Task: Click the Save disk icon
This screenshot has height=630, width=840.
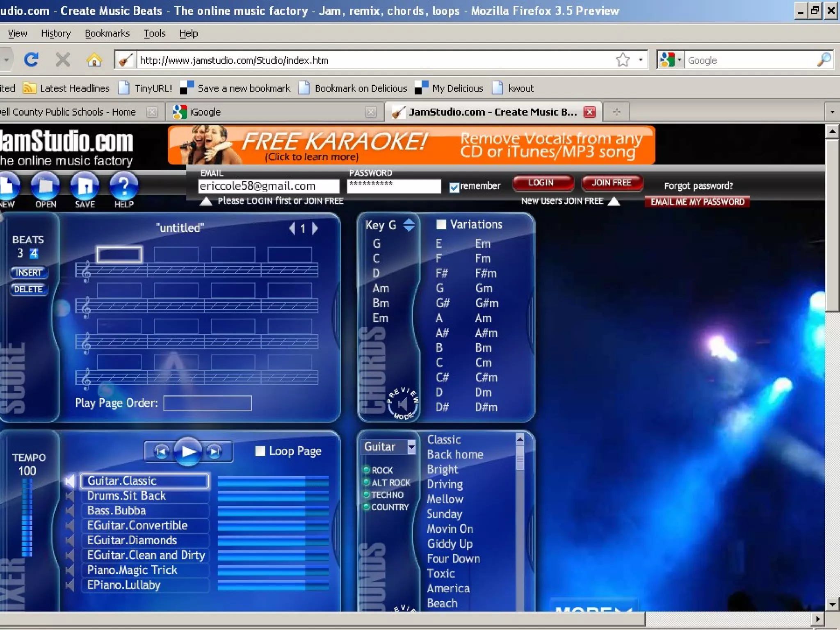Action: (x=85, y=187)
